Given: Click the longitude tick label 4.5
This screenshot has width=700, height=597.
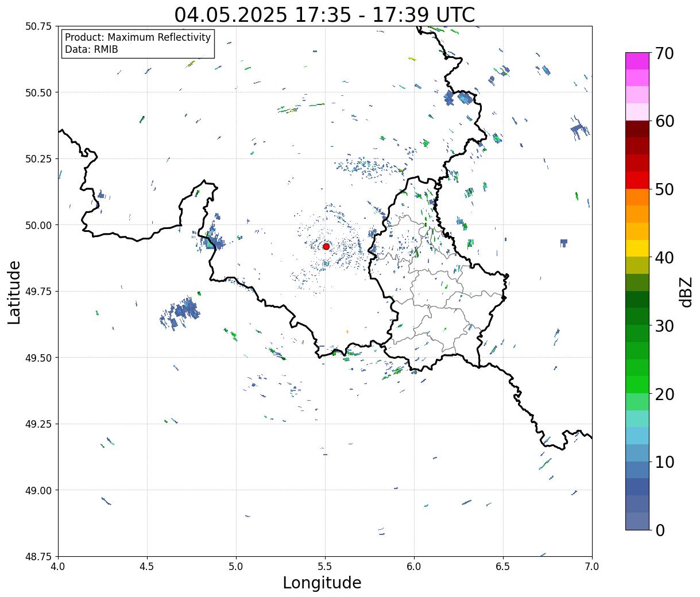Looking at the screenshot, I should tap(147, 567).
